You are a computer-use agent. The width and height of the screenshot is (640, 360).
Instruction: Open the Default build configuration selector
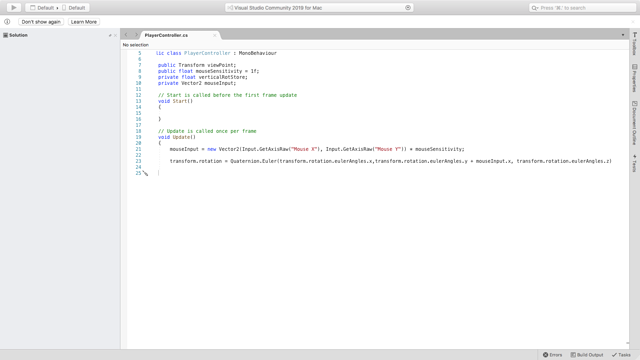(42, 8)
